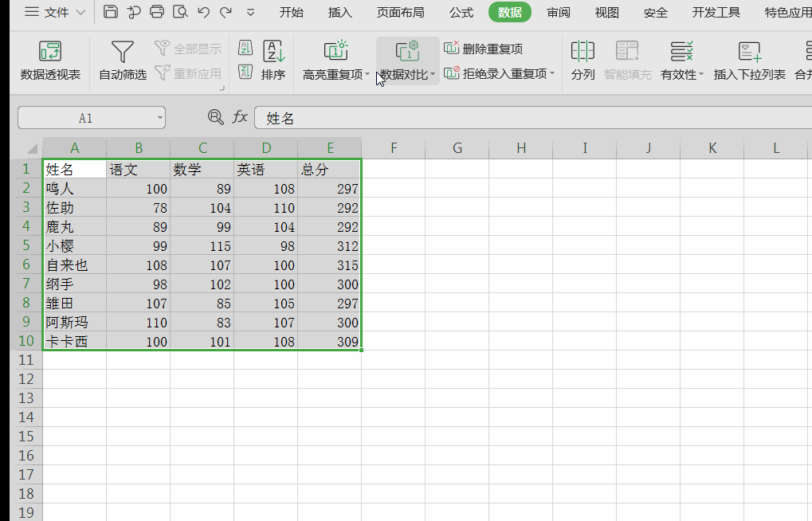
Task: Click 全部显示 to show all data
Action: click(197, 49)
